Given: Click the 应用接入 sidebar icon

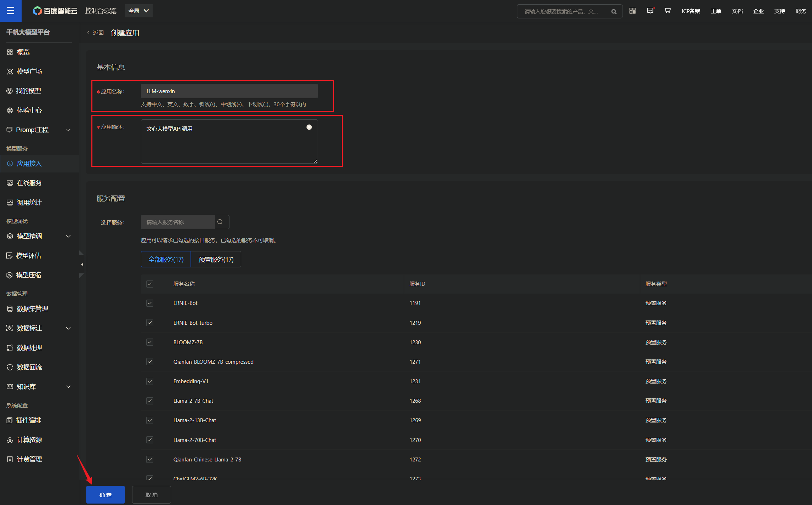Looking at the screenshot, I should tap(10, 164).
